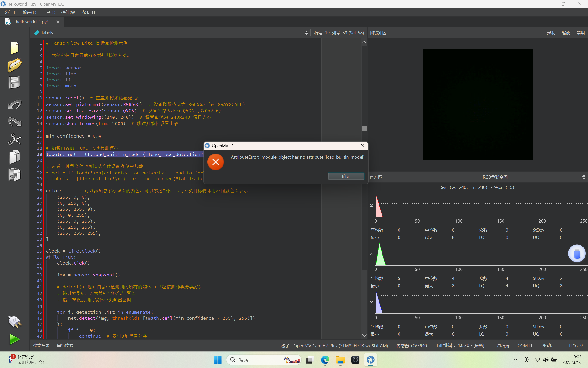This screenshot has height=368, width=588.
Task: Click the Connect plug icon
Action: coord(14,322)
